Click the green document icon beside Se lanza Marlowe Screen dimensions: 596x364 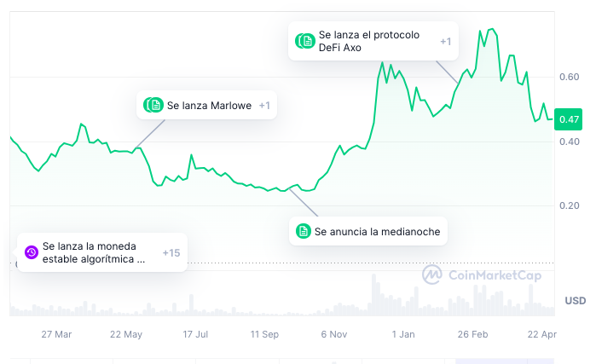153,105
